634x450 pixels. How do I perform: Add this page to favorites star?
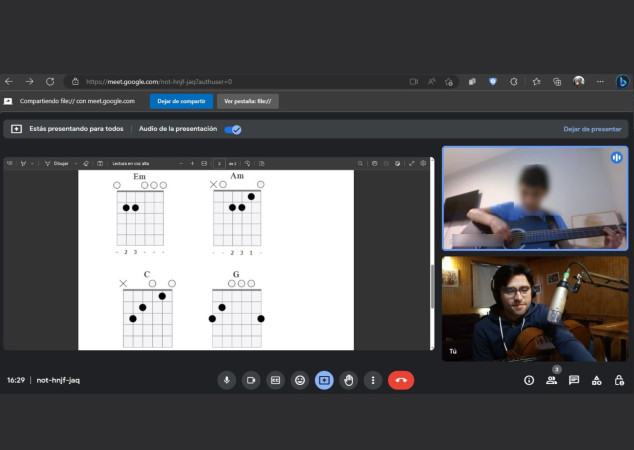point(449,82)
